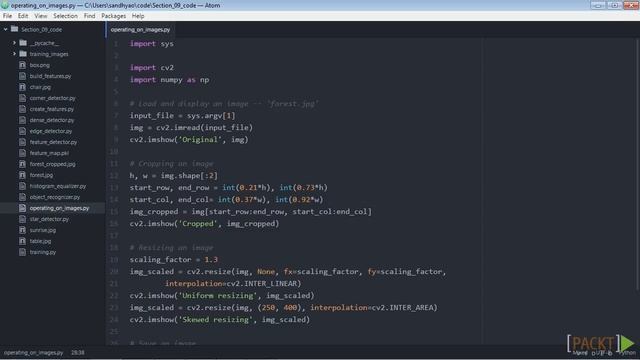
Task: Open the Find menu
Action: tap(89, 16)
